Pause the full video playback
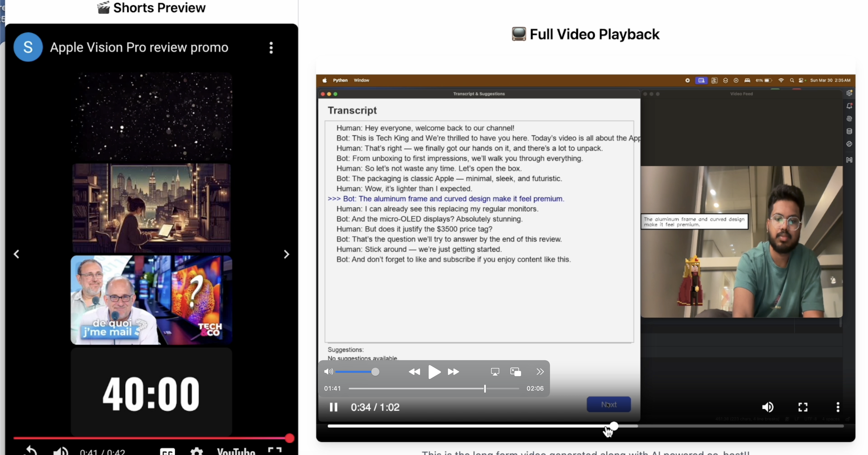The image size is (868, 455). pyautogui.click(x=333, y=407)
